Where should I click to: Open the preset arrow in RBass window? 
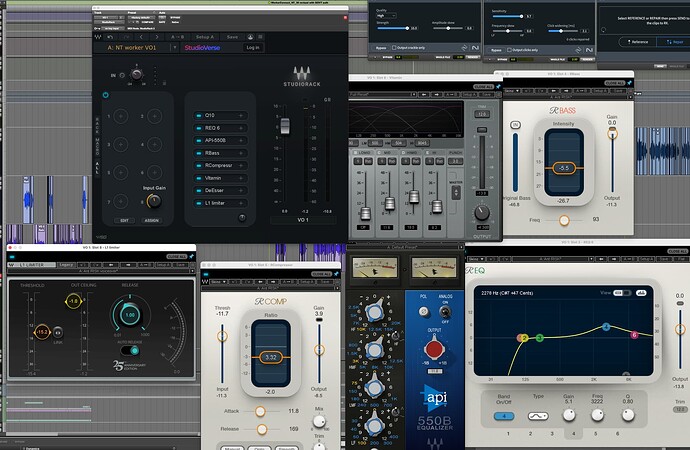click(631, 97)
